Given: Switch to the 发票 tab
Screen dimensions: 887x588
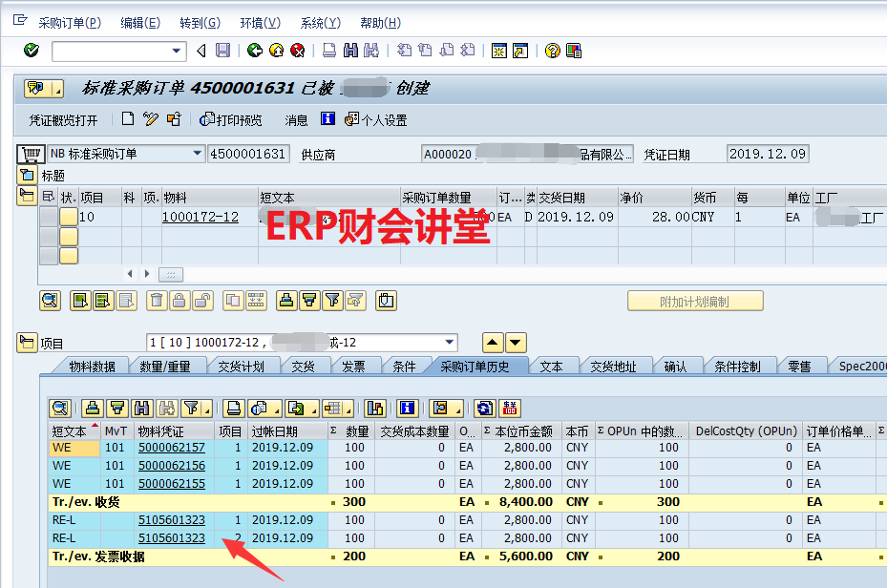Looking at the screenshot, I should click(353, 366).
